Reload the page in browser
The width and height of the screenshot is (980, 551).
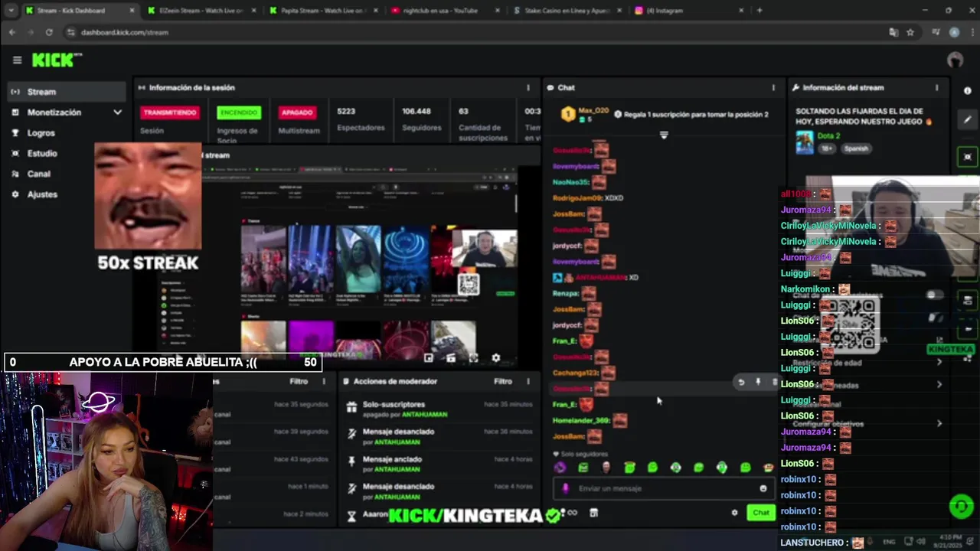49,32
